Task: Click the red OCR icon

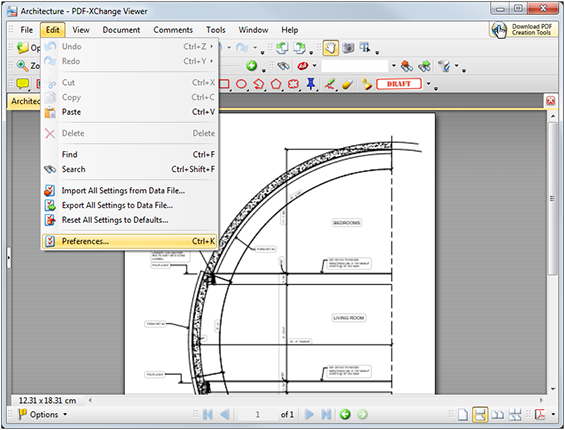Action: pyautogui.click(x=302, y=66)
